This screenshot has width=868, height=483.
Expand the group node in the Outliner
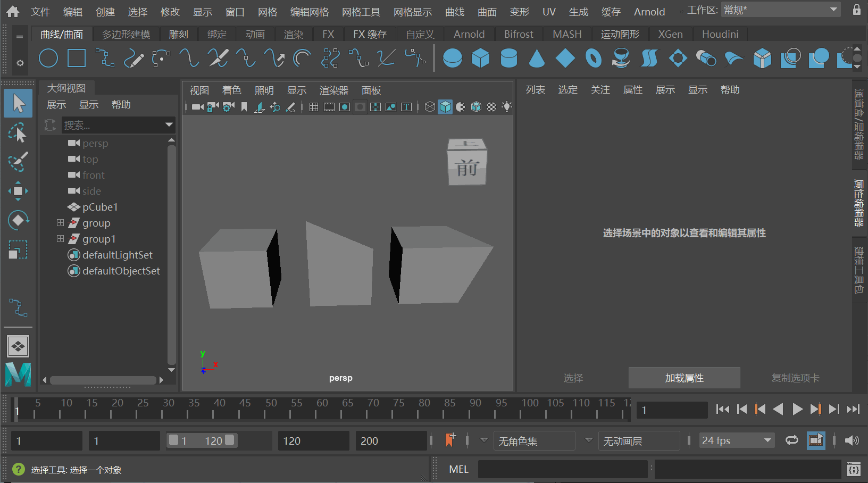point(60,223)
